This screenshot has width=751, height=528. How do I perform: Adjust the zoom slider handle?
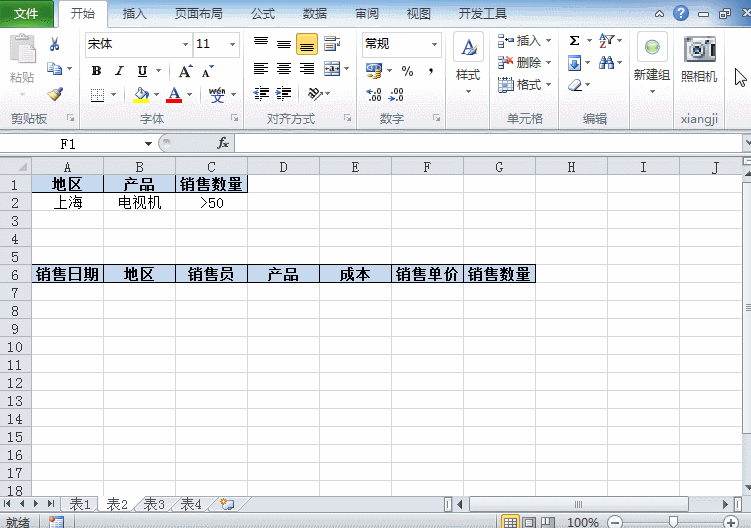[x=673, y=522]
